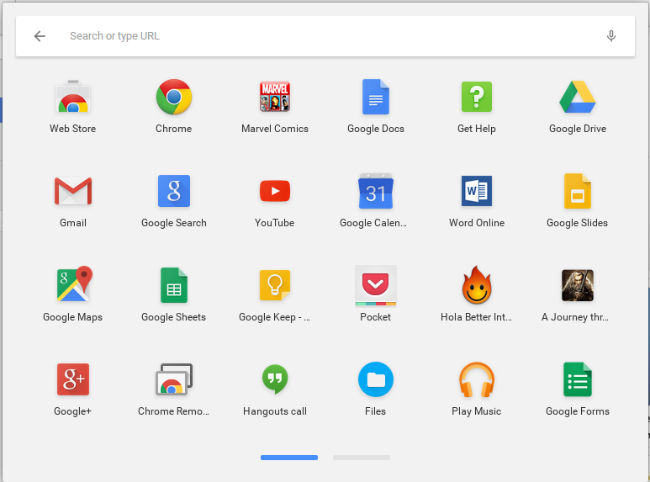Open Gmail app

point(73,191)
